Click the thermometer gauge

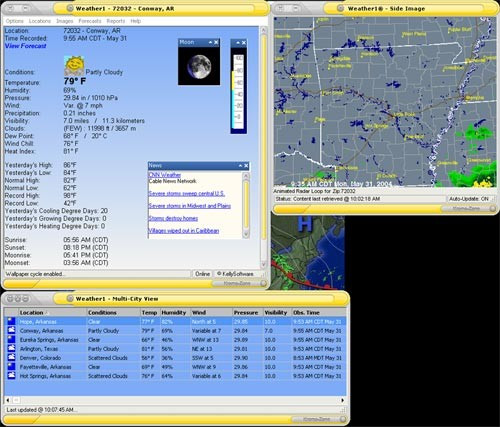(239, 90)
